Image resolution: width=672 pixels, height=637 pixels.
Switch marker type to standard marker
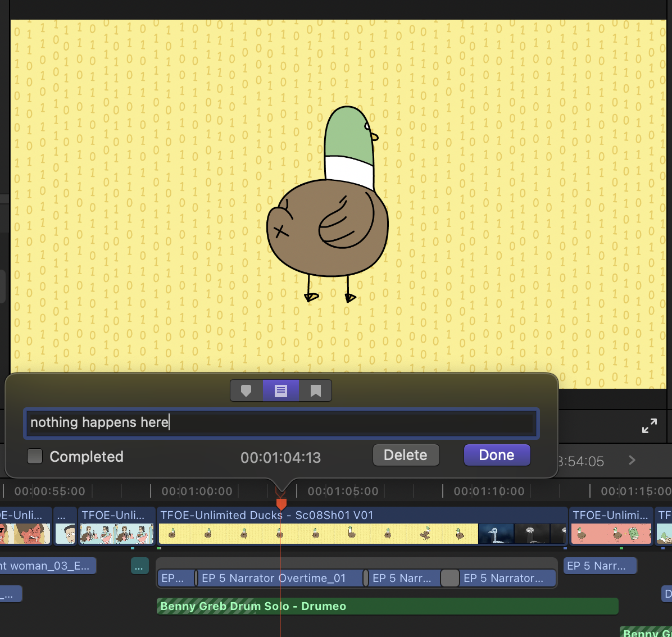pyautogui.click(x=246, y=391)
